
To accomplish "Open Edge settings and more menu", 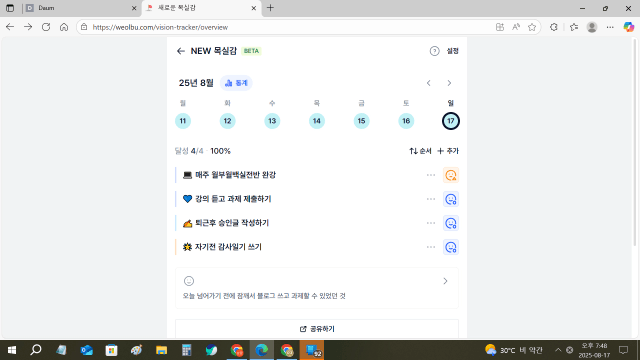I will [x=610, y=27].
